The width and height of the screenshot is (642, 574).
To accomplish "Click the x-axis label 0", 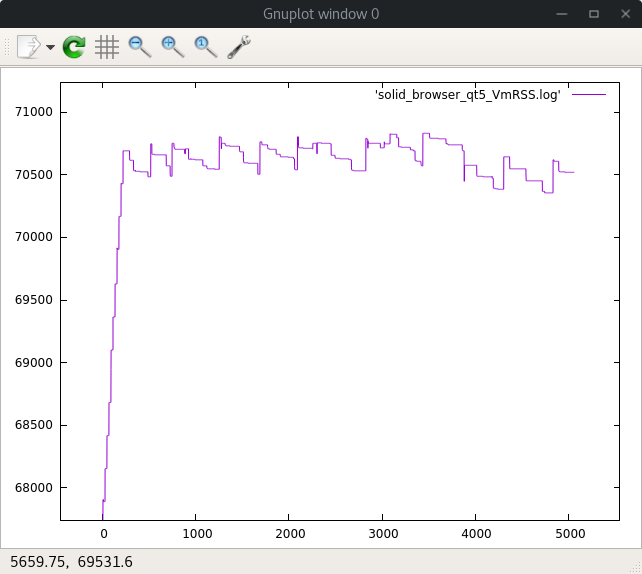I will pyautogui.click(x=104, y=534).
